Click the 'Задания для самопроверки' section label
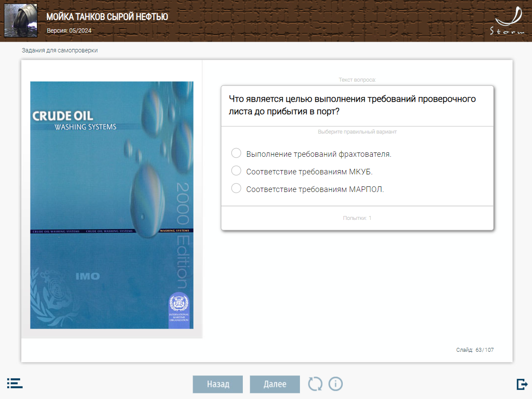 [x=60, y=50]
